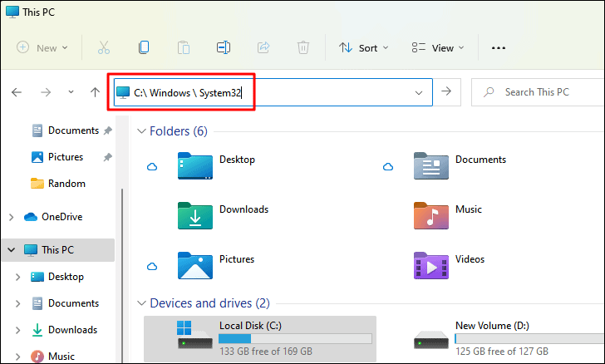Viewport: 605px width, 364px height.
Task: Collapse the Devices and drives group
Action: [141, 303]
